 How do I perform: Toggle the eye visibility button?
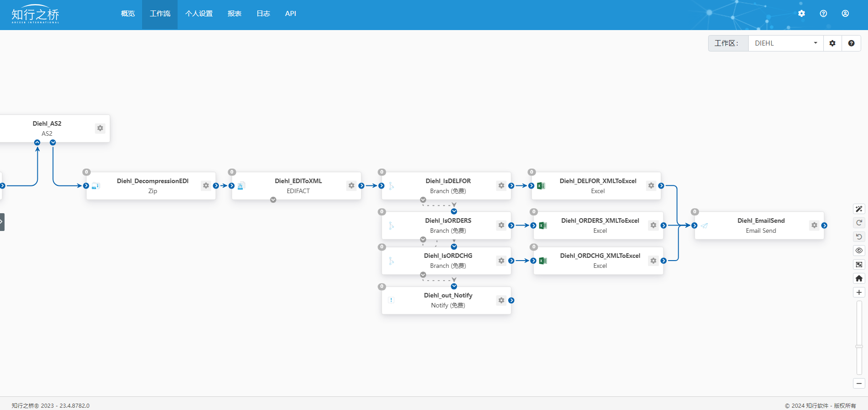(859, 251)
